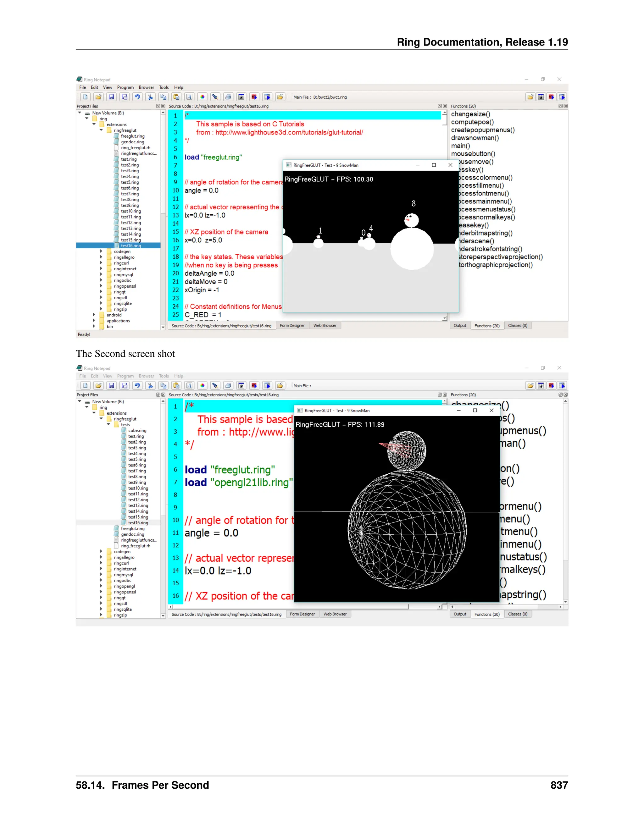
Task: Click Set Main File folder icon in upper toolbar
Action: [280, 97]
